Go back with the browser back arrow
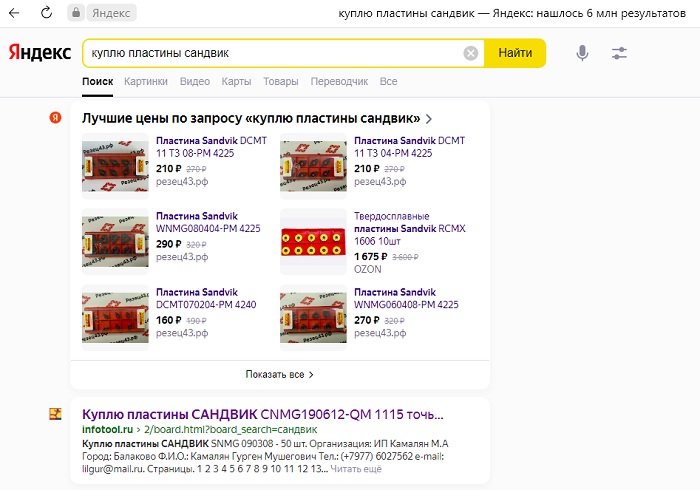The height and width of the screenshot is (490, 700). pyautogui.click(x=14, y=13)
